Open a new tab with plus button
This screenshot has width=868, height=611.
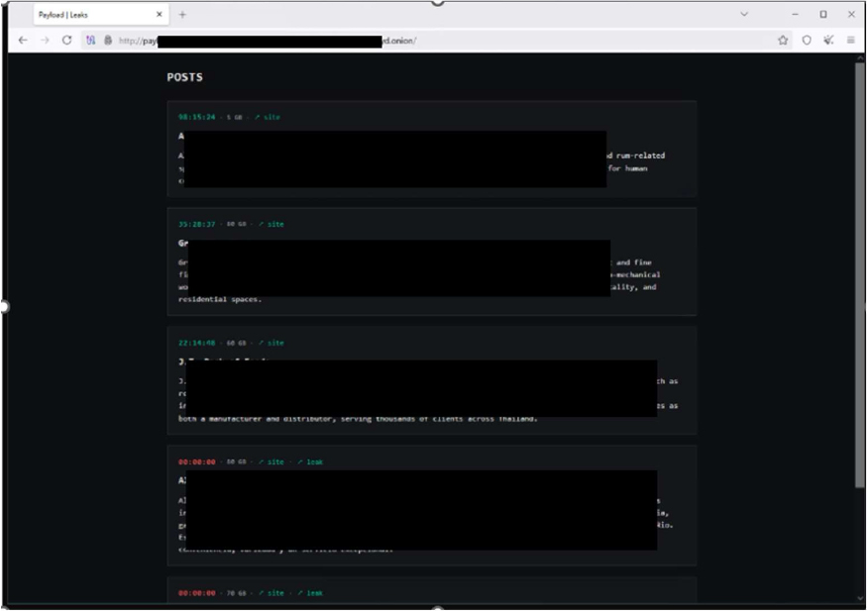(182, 15)
